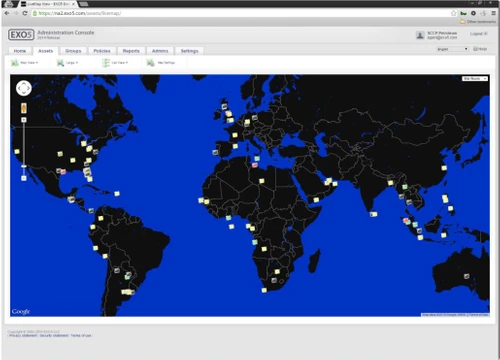
Task: Open the Large size dropdown
Action: click(68, 63)
